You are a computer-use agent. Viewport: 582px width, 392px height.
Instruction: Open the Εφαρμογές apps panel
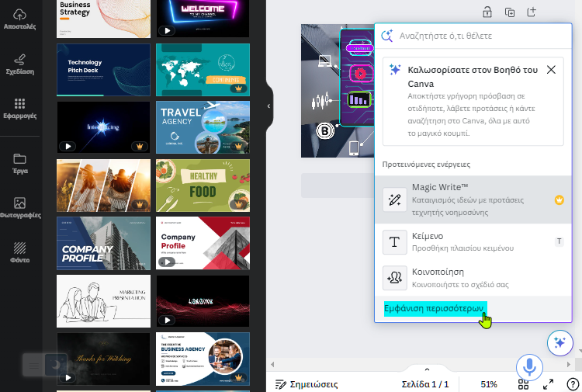coord(19,109)
